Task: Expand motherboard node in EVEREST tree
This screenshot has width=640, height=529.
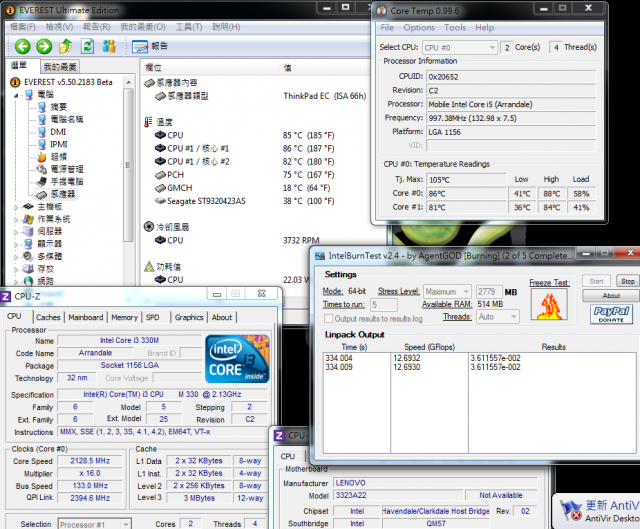Action: [x=16, y=207]
